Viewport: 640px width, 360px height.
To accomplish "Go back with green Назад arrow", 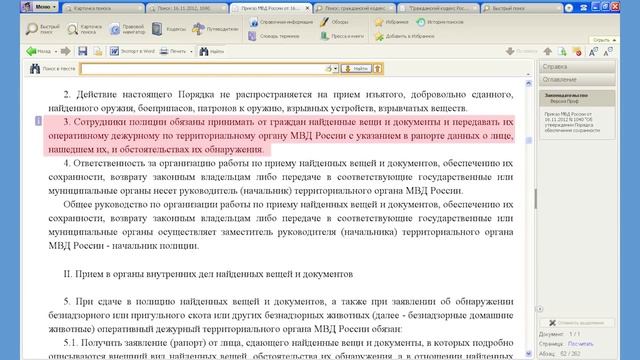I will (x=38, y=51).
